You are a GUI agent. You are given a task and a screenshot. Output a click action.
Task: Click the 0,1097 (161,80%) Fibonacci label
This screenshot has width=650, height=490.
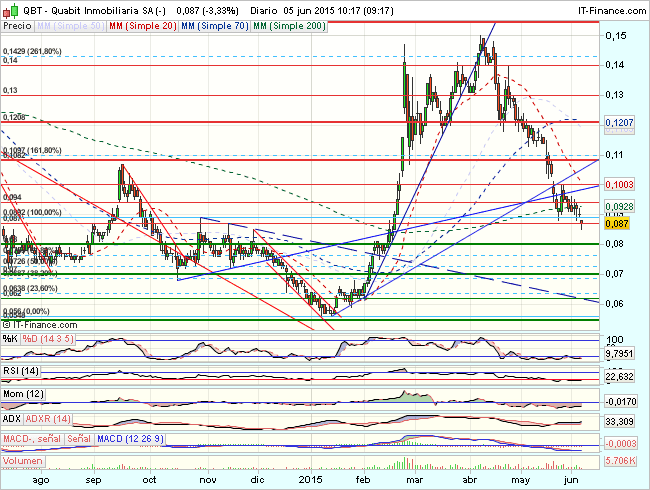coord(32,150)
